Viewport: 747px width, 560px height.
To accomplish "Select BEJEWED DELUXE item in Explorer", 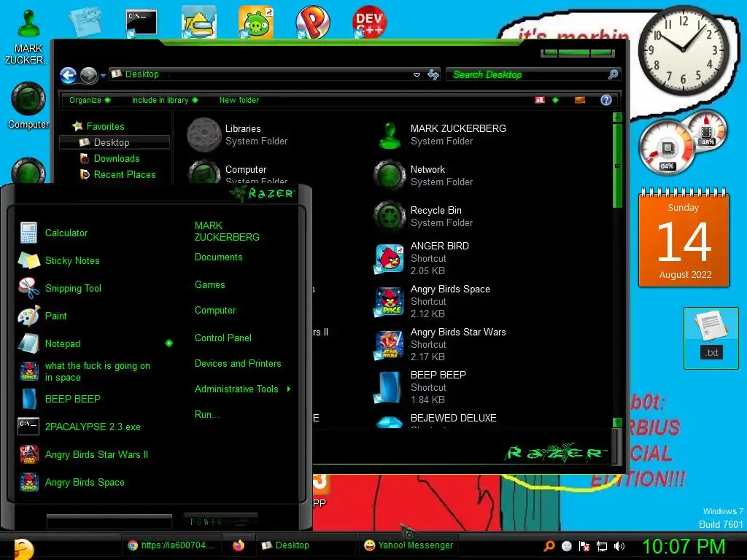I will 436,421.
